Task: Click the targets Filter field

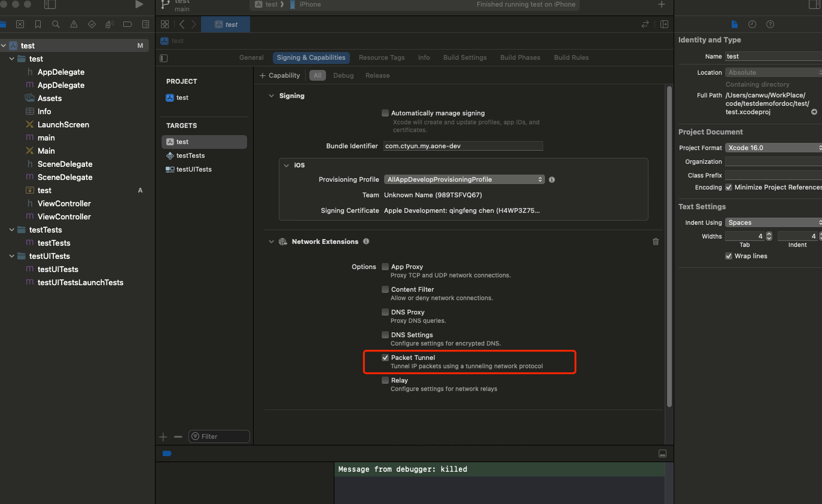Action: click(219, 436)
